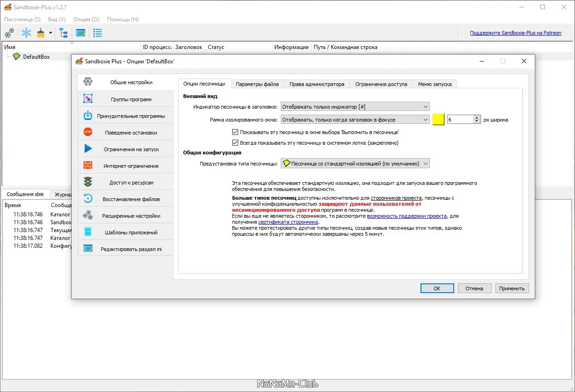Switch to Права администратора tab

(x=317, y=84)
